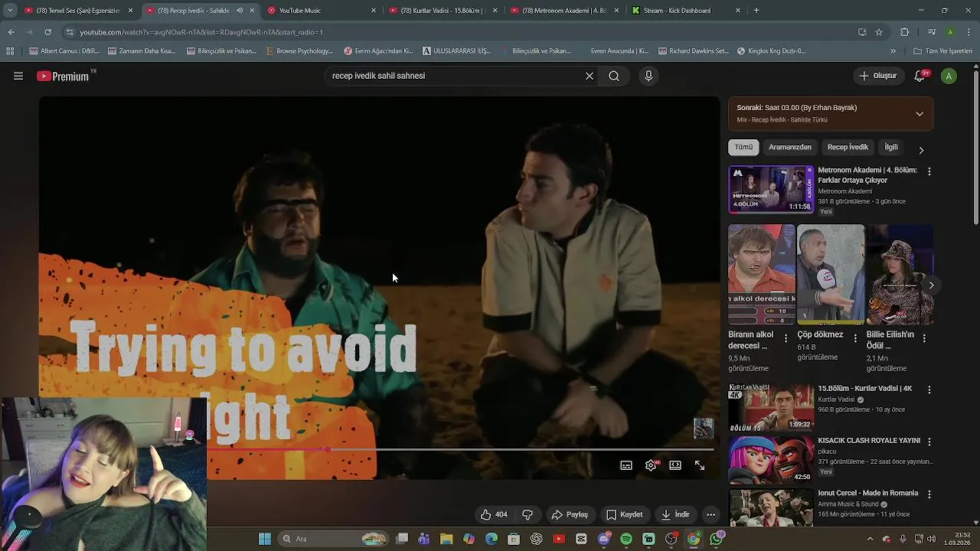Open File Explorer from the taskbar
The height and width of the screenshot is (551, 980).
[x=446, y=539]
